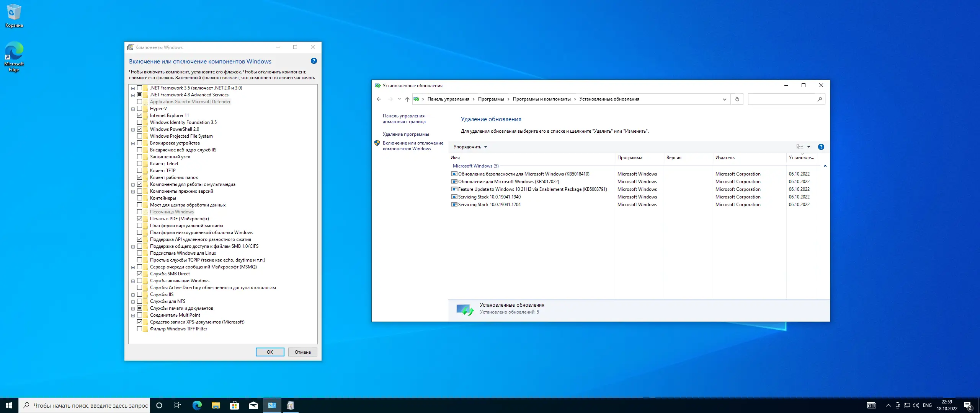
Task: Click the help icon in updates toolbar
Action: 821,147
